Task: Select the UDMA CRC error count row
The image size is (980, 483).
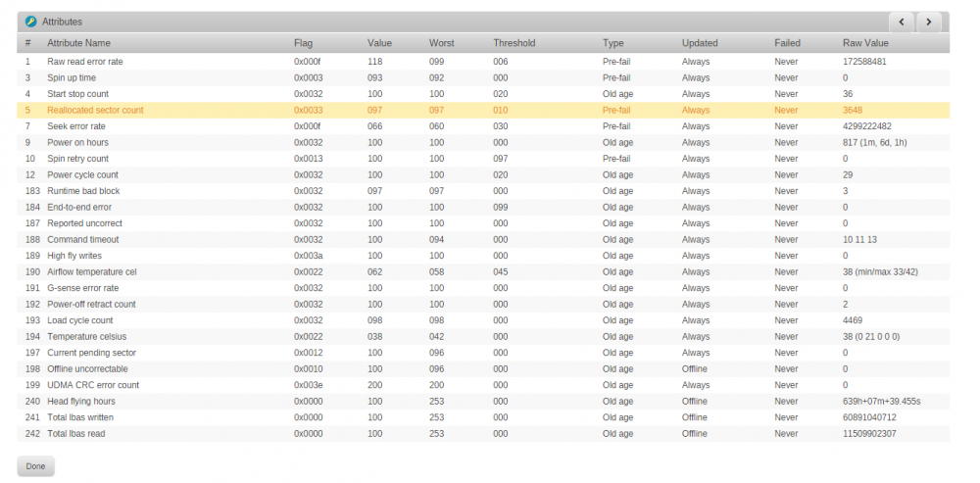Action: pyautogui.click(x=483, y=386)
